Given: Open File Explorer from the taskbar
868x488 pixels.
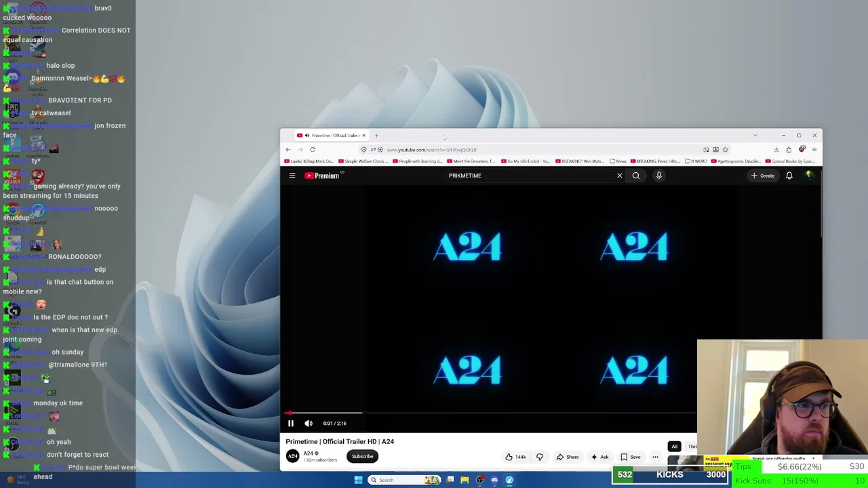Looking at the screenshot, I should pos(465,480).
